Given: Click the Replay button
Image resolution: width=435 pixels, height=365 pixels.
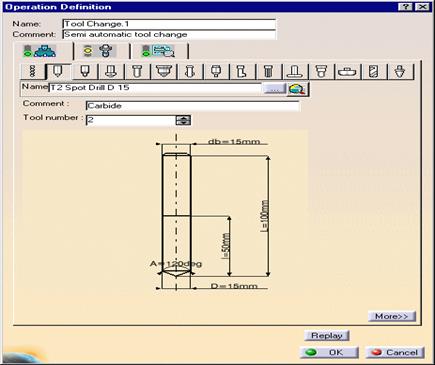Looking at the screenshot, I should click(327, 336).
